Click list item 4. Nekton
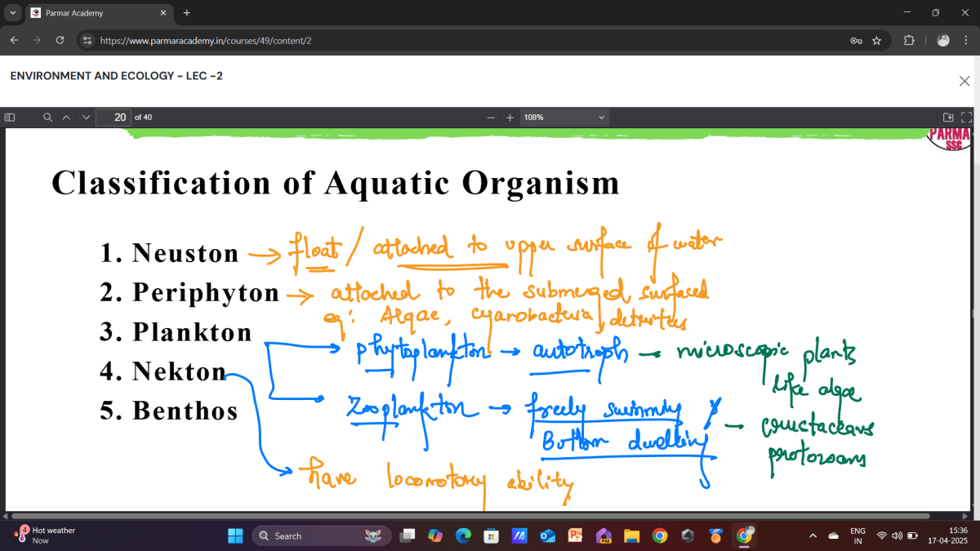 tap(163, 372)
